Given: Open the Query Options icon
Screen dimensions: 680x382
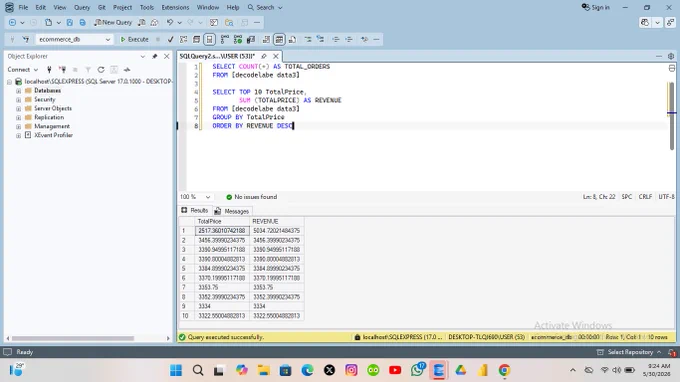Looking at the screenshot, I should 196,39.
